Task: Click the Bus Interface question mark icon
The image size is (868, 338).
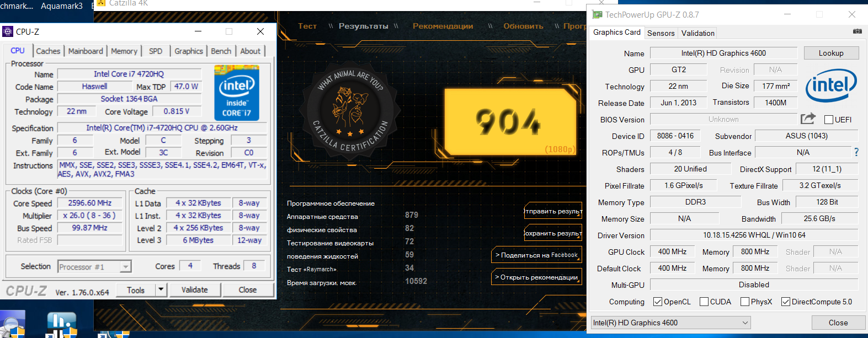Action: (856, 152)
